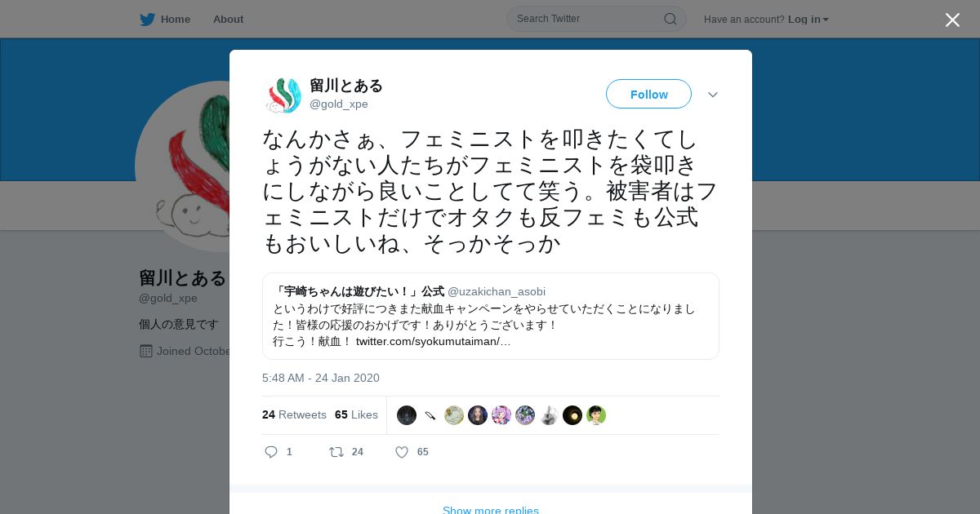Open the tweet author's avatar

coord(284,95)
